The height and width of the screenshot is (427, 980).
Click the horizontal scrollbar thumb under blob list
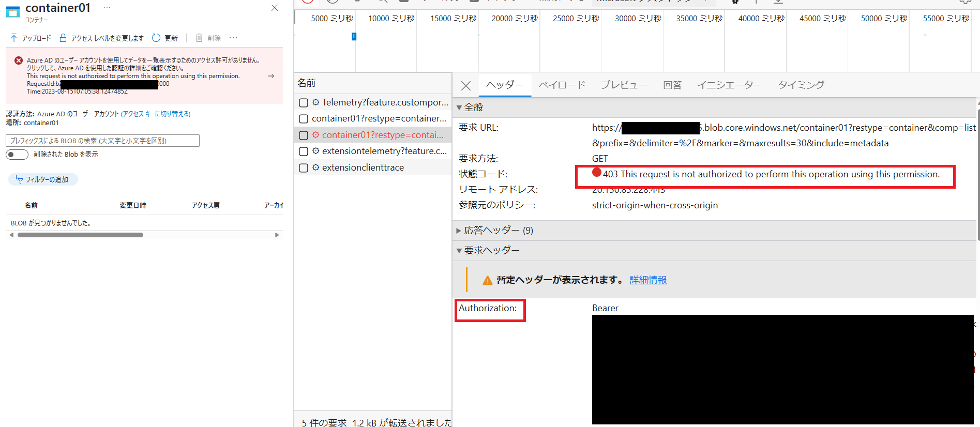click(80, 235)
